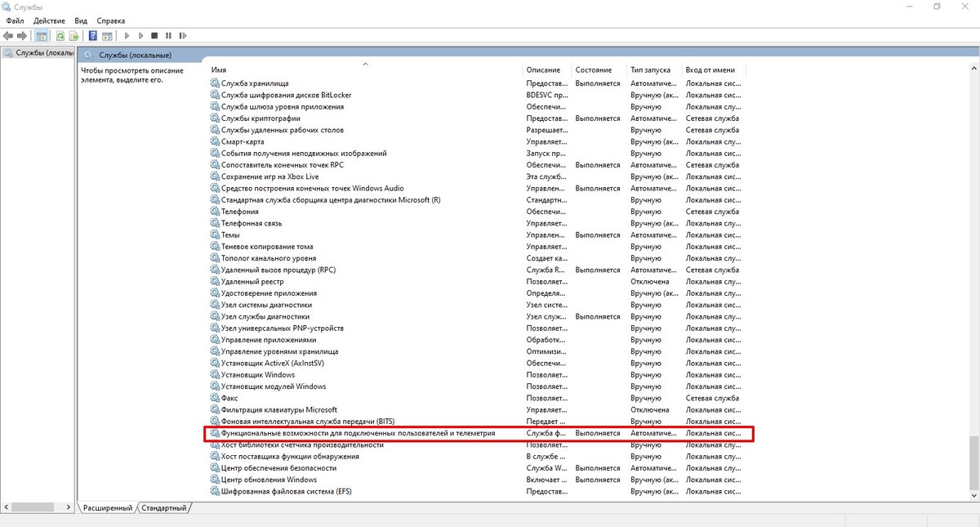Screen dimensions: 980x527
Task: Open the Вид menu
Action: (81, 20)
